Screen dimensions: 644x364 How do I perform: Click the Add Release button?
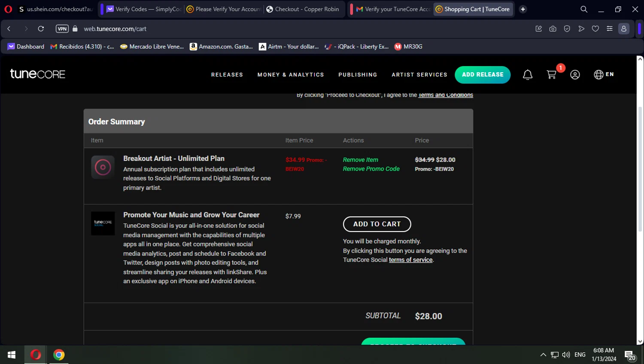coord(483,75)
